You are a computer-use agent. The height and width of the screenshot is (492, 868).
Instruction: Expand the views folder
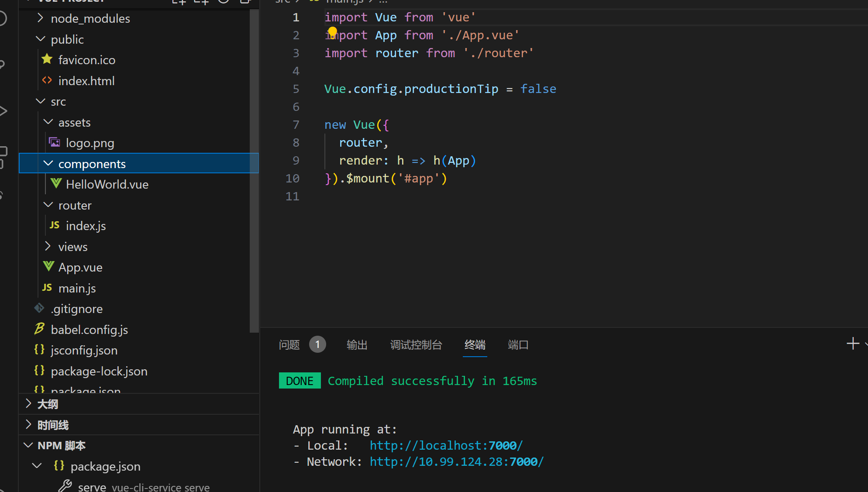click(72, 247)
